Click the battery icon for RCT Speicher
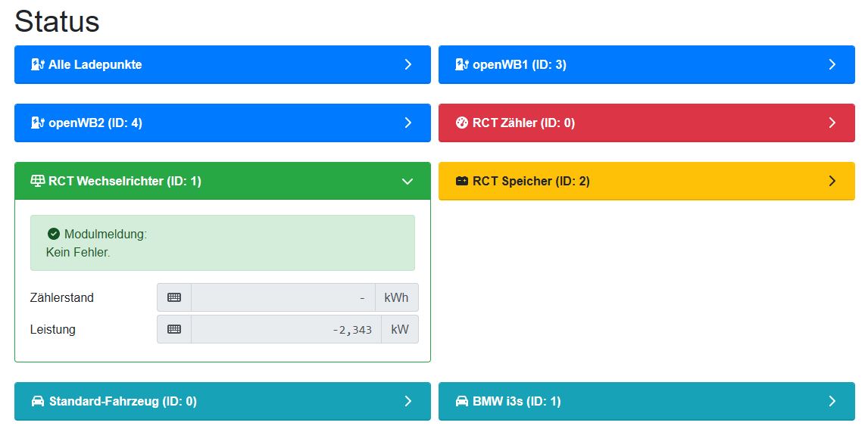 coord(462,182)
